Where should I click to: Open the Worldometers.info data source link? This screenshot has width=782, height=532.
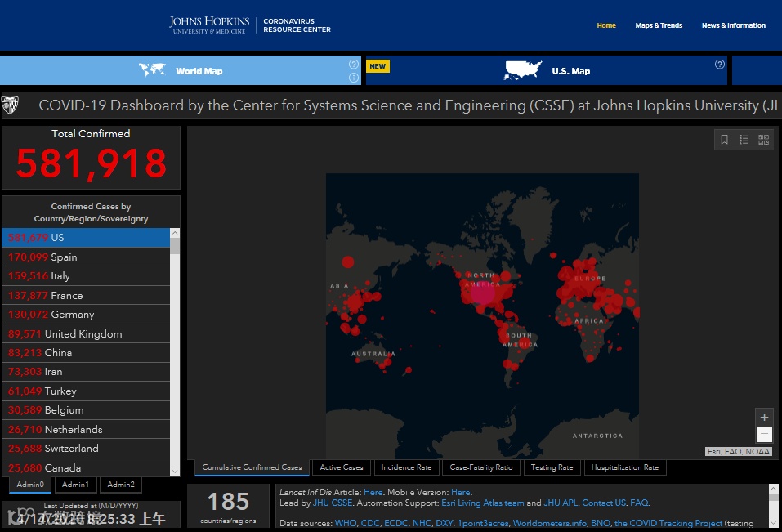[550, 524]
